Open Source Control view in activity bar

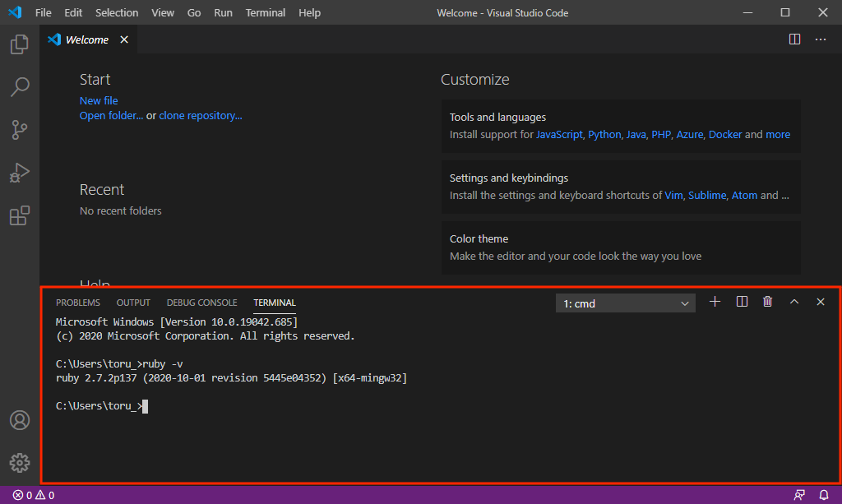pos(20,130)
